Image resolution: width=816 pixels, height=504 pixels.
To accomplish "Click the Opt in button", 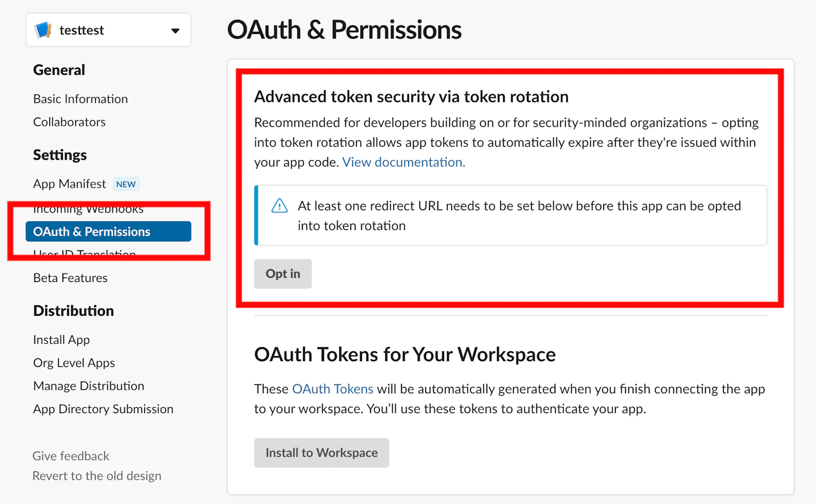I will (283, 274).
